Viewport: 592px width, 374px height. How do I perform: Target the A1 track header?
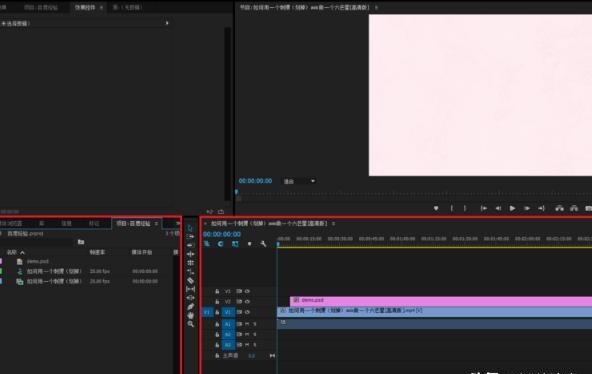click(228, 324)
